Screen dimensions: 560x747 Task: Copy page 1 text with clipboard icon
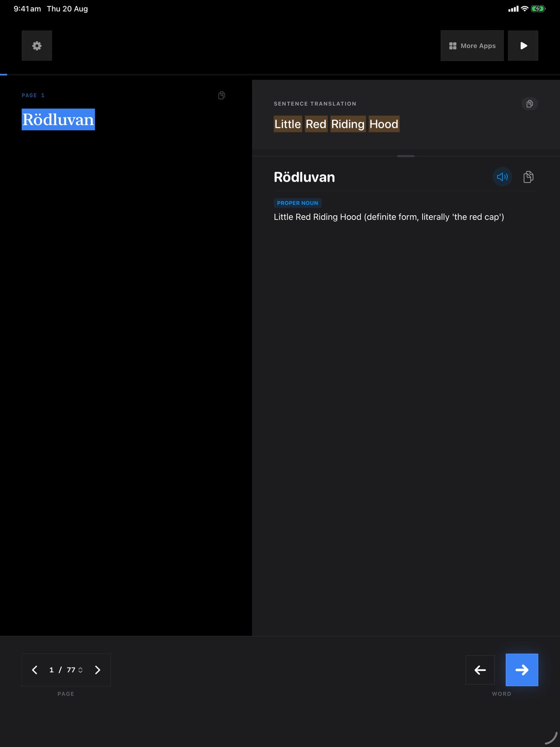(221, 95)
